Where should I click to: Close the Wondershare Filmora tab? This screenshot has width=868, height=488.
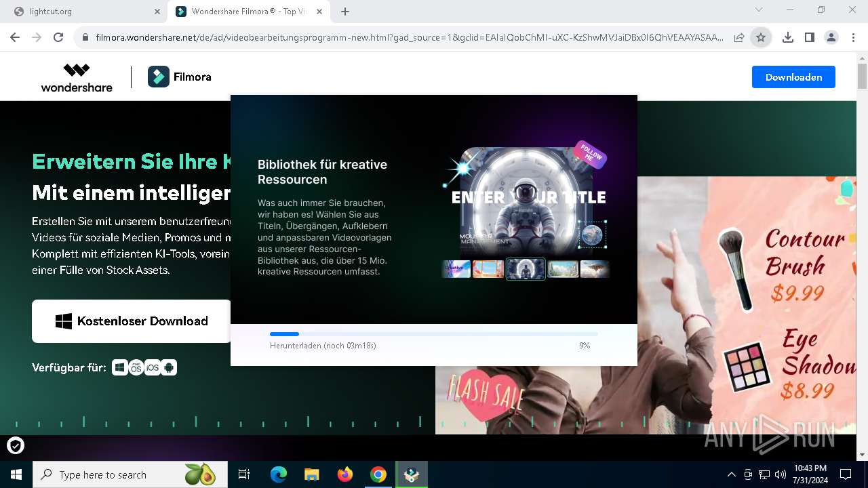coord(319,12)
